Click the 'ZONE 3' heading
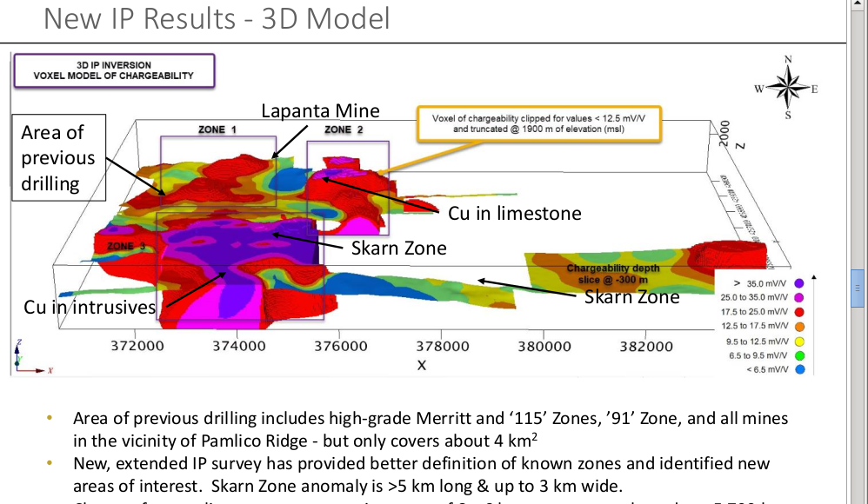868x504 pixels. point(126,246)
